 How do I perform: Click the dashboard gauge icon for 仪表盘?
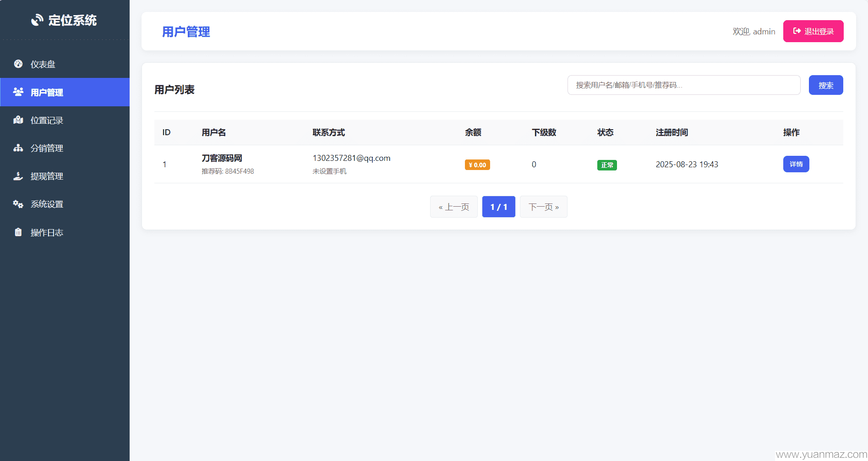point(18,64)
